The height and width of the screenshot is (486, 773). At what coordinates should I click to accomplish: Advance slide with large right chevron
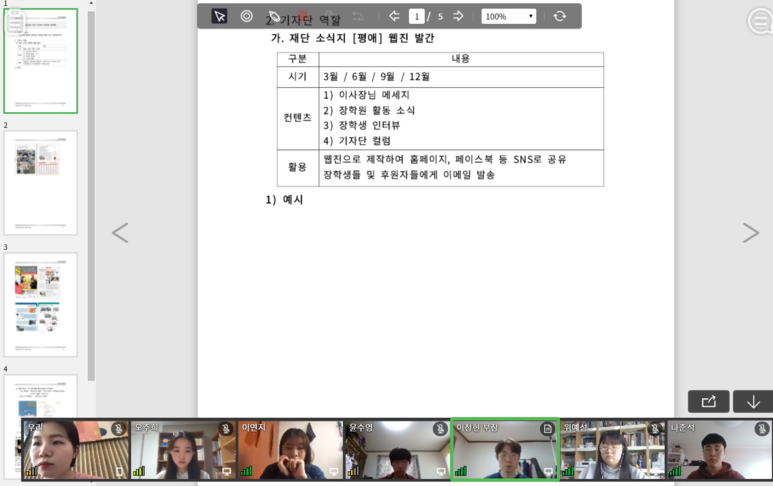[x=750, y=233]
